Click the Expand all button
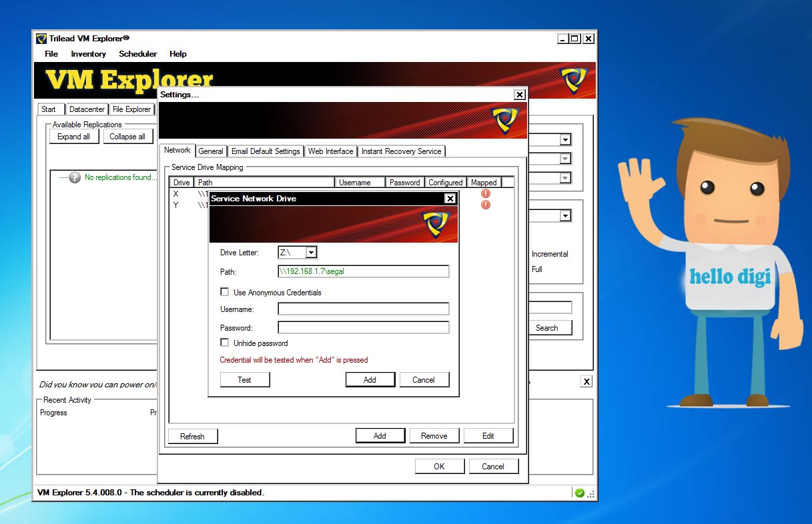The width and height of the screenshot is (812, 524). [x=73, y=136]
